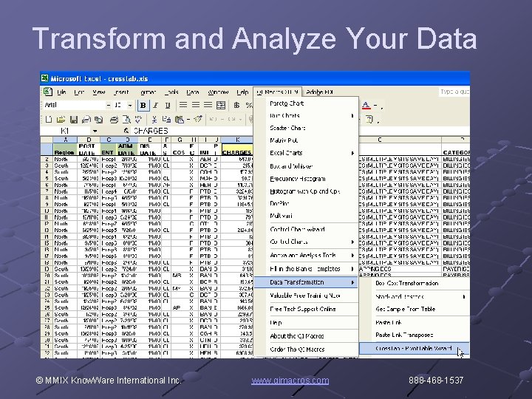Open the font size dropdown
532x399 pixels.
click(x=130, y=106)
